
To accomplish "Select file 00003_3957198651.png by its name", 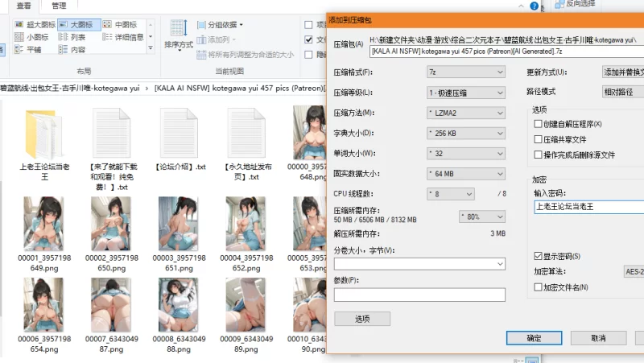I will pos(179,263).
